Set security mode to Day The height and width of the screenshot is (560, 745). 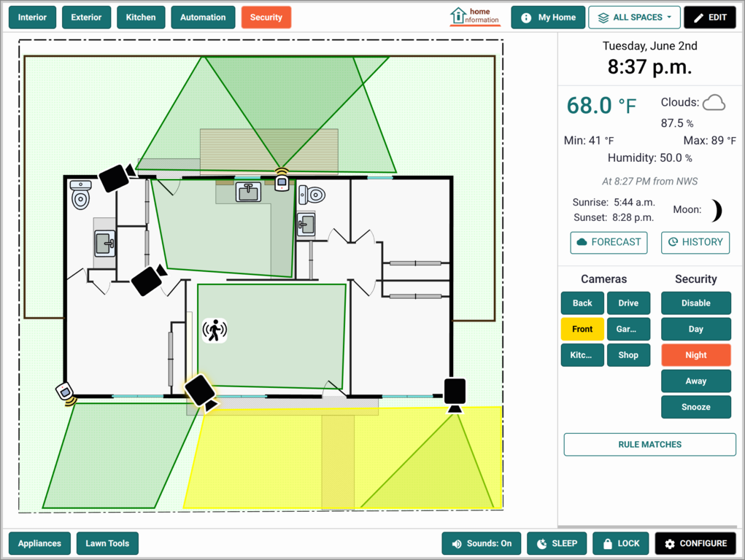click(695, 329)
